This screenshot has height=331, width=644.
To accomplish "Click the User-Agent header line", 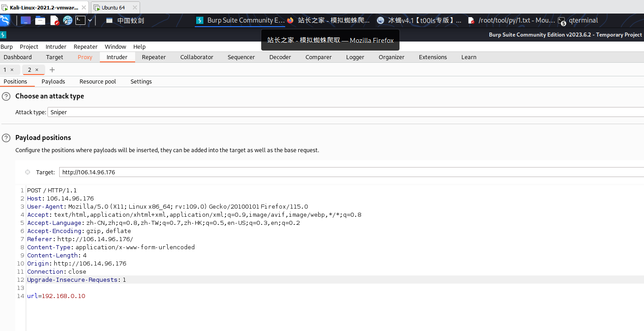I will pos(168,207).
